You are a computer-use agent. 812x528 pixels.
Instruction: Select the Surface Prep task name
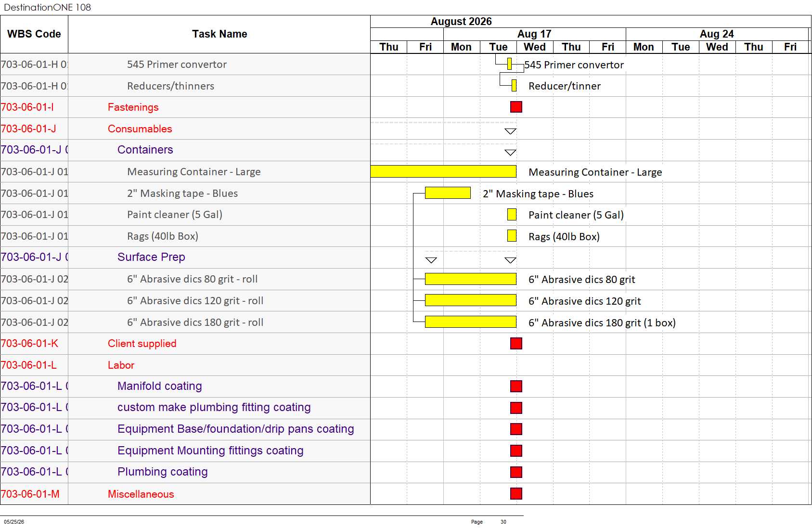tap(151, 257)
